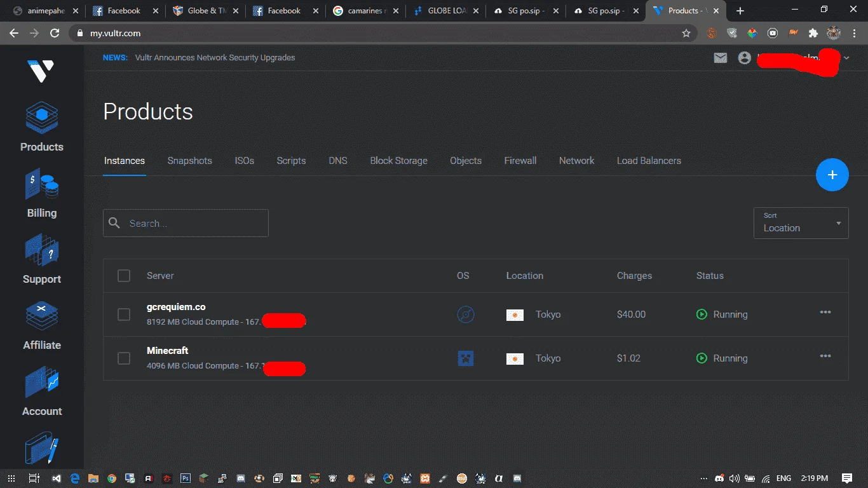Image resolution: width=868 pixels, height=488 pixels.
Task: Open the Scripts tab
Action: pos(291,161)
